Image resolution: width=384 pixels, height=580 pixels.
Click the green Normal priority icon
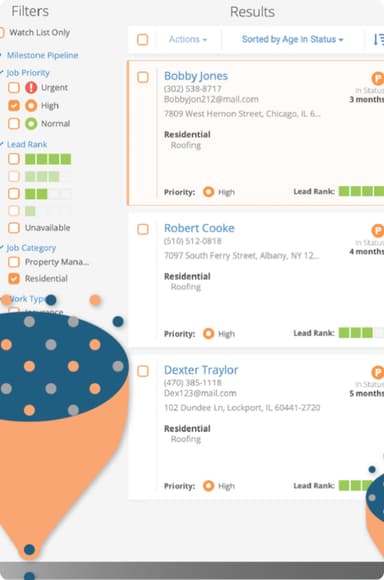click(31, 124)
